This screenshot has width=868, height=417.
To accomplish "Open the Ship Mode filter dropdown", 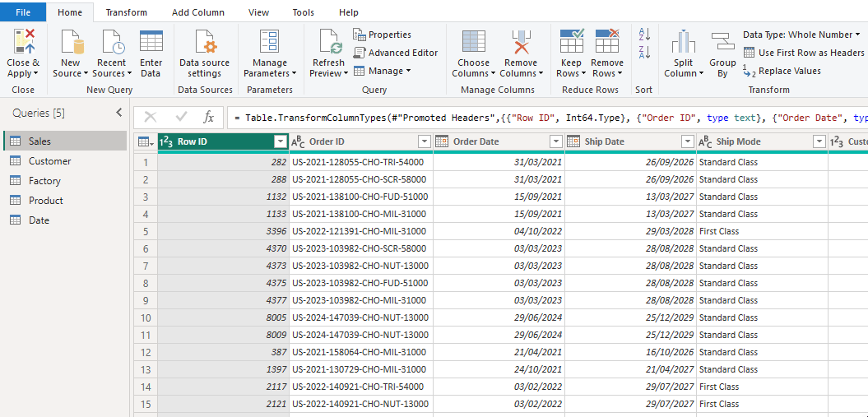I will [819, 141].
